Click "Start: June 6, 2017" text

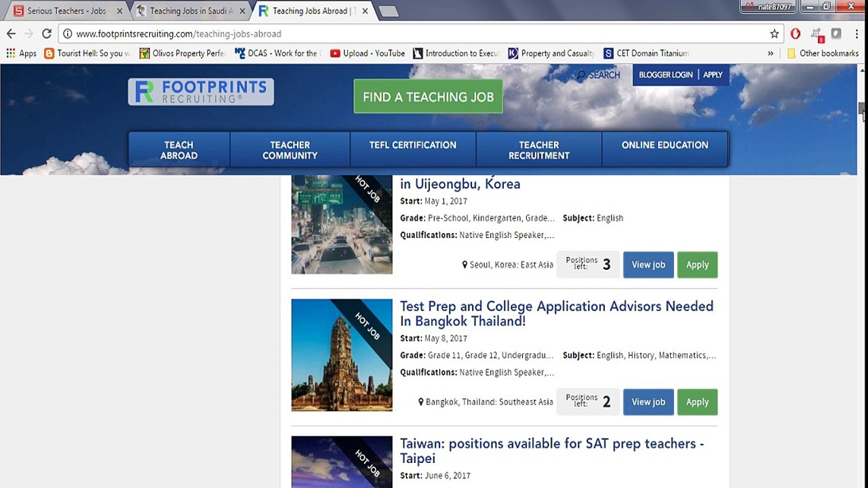[x=435, y=476]
